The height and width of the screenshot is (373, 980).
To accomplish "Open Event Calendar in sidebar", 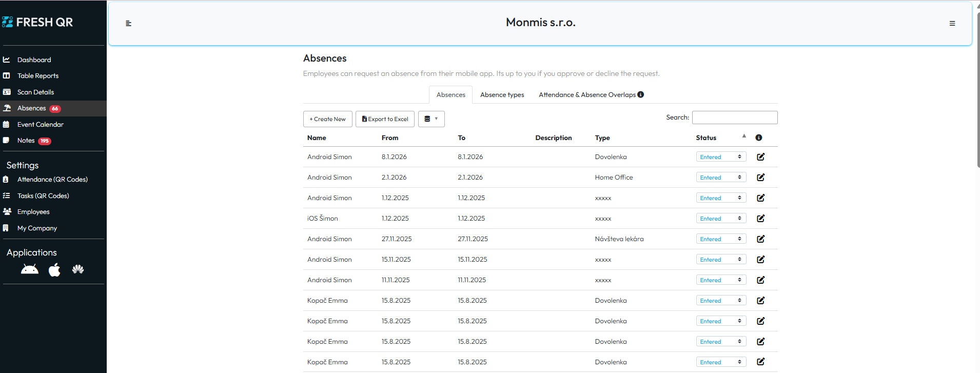I will click(x=40, y=125).
